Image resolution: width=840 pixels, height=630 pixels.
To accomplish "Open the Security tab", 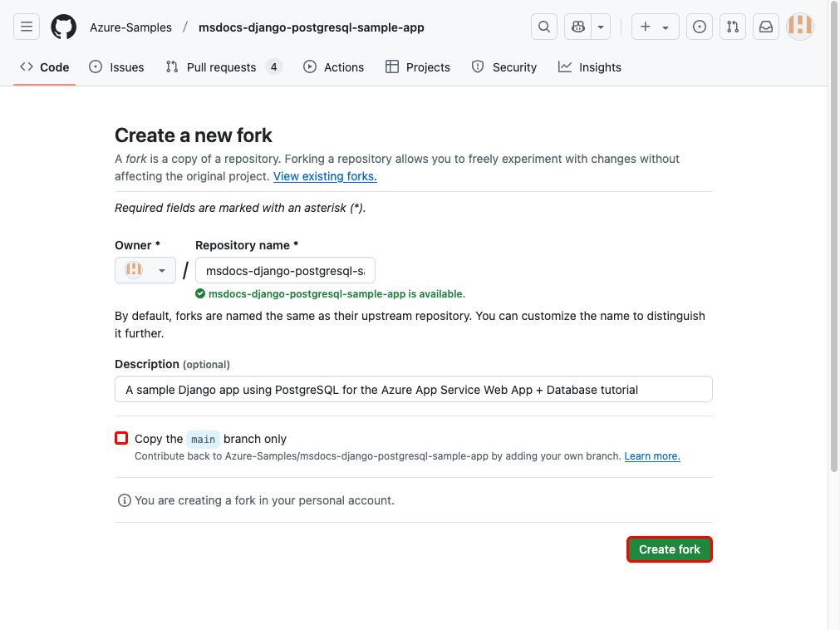I will coord(504,67).
